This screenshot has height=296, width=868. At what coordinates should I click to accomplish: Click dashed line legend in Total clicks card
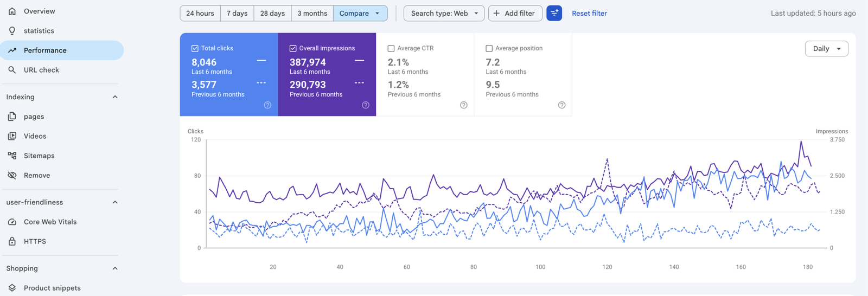point(261,83)
